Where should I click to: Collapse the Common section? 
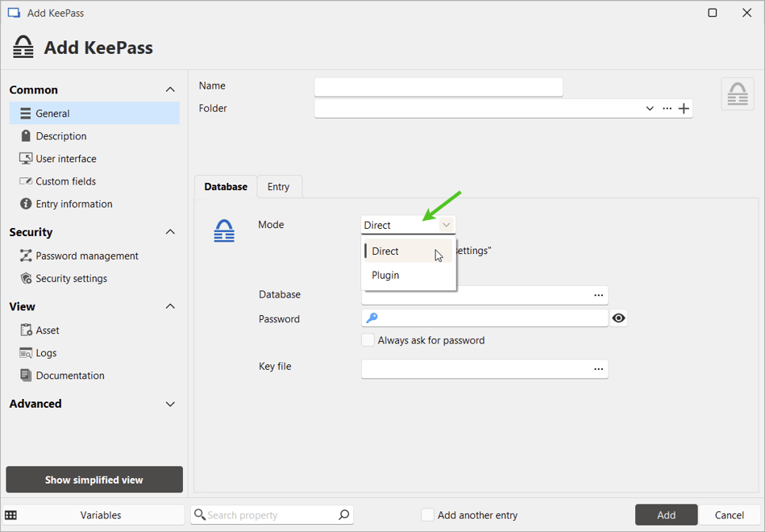point(170,89)
